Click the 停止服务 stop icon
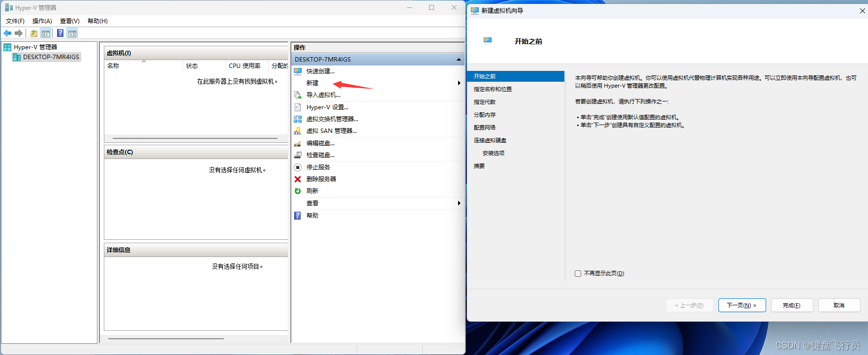 298,167
